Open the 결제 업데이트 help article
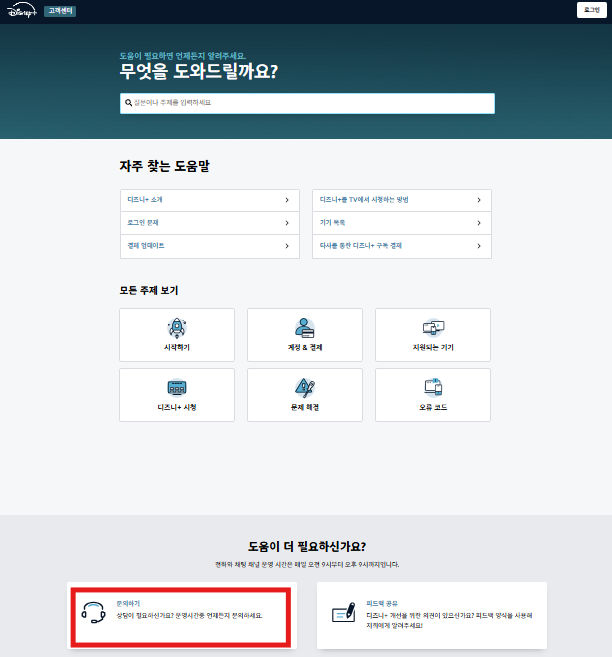 pos(209,246)
